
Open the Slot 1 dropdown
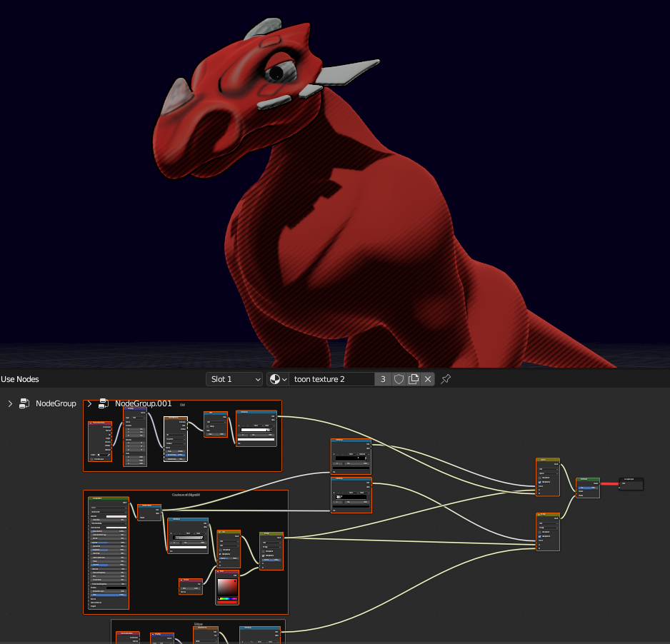(x=234, y=379)
